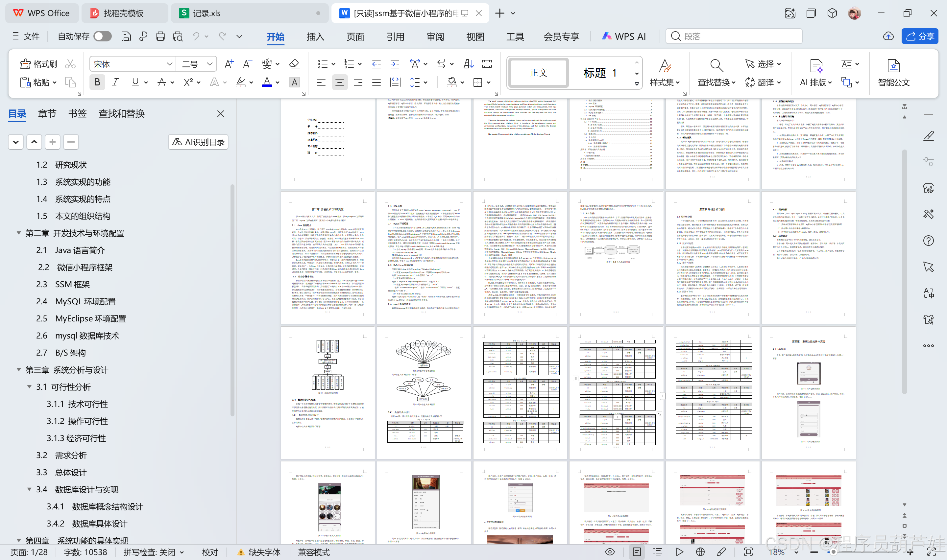Toggle the reading eye mode in status bar
Image resolution: width=947 pixels, height=560 pixels.
(610, 552)
